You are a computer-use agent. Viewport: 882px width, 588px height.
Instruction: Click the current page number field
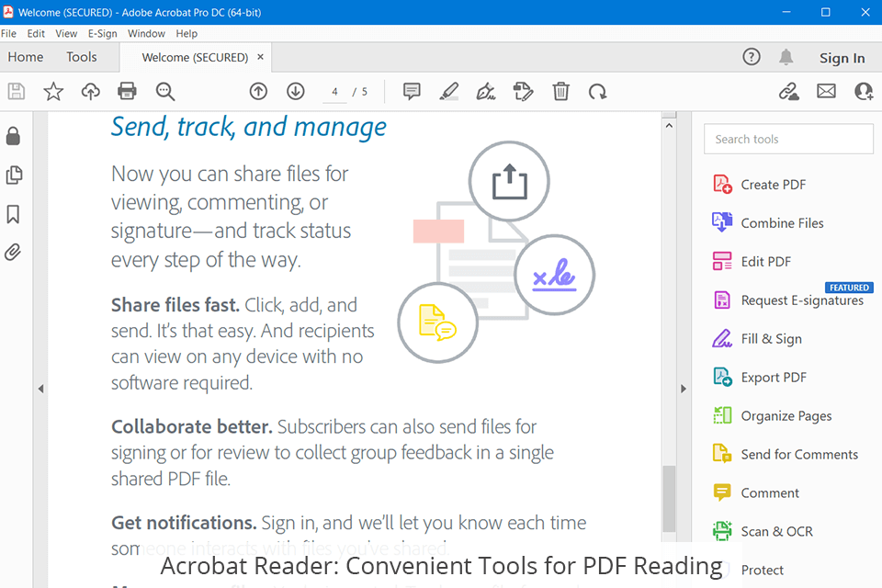point(334,91)
